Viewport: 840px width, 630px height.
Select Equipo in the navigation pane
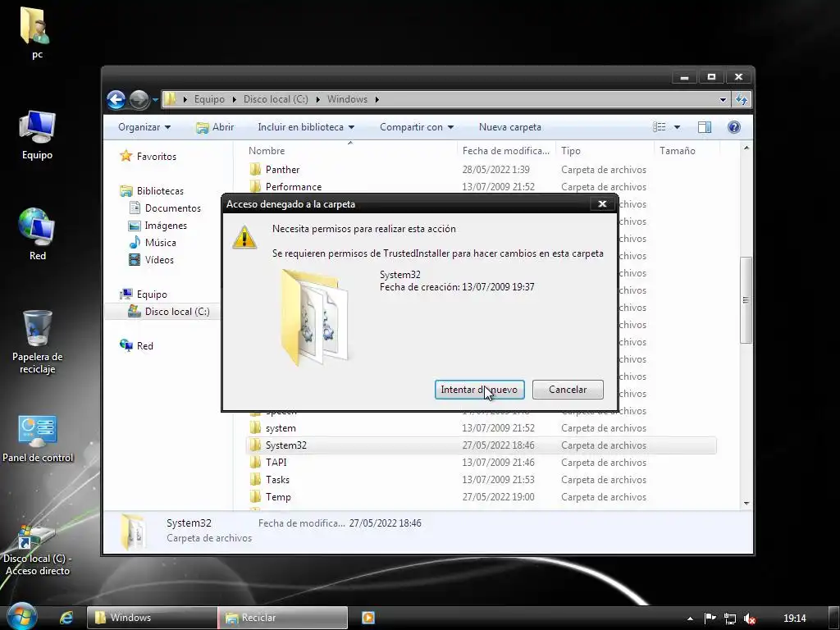(x=144, y=294)
